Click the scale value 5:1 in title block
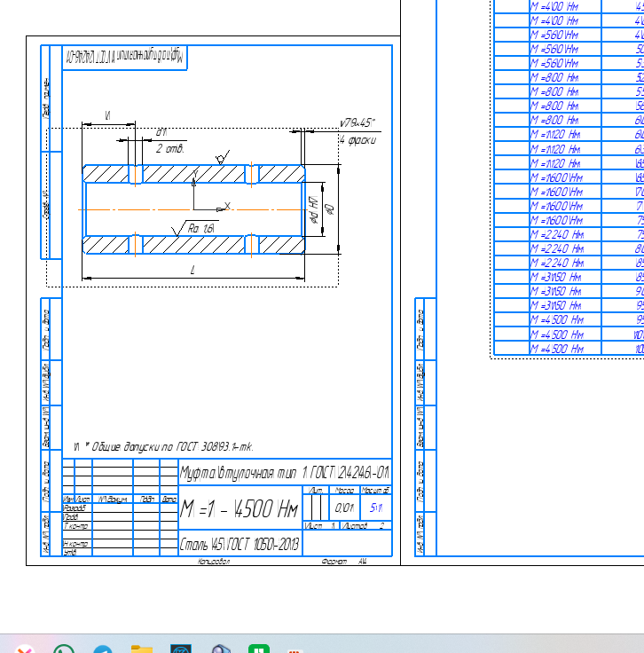The width and height of the screenshot is (644, 653). 376,508
